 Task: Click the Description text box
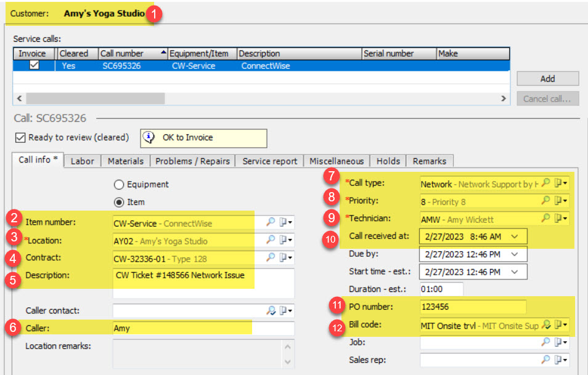pos(203,283)
